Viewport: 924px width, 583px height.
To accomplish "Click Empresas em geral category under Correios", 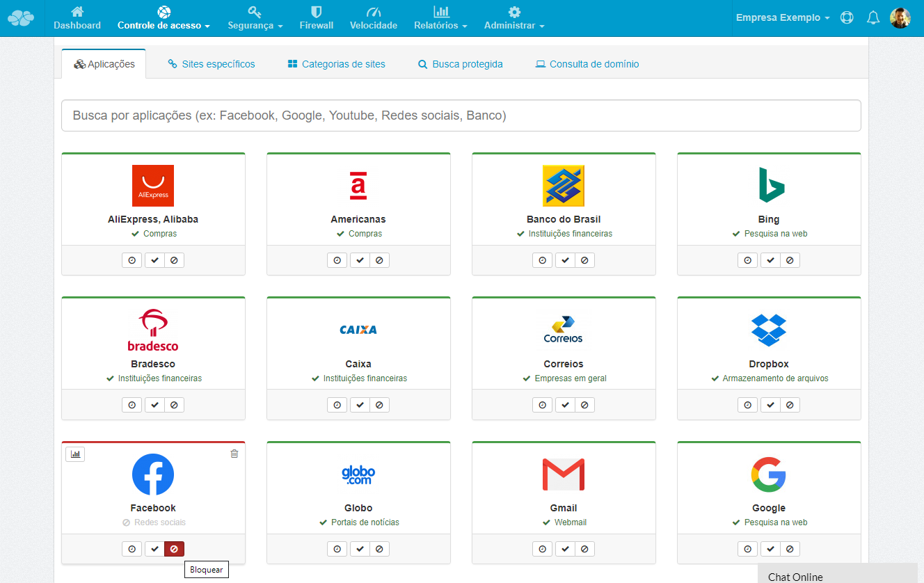I will [x=571, y=378].
